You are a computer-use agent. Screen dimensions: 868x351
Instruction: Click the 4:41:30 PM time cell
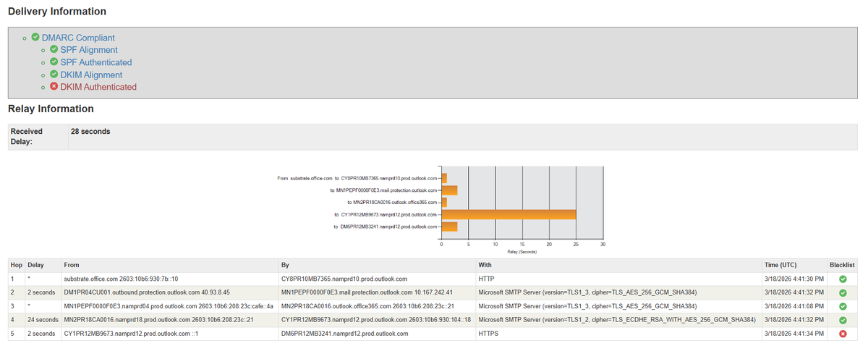click(793, 279)
